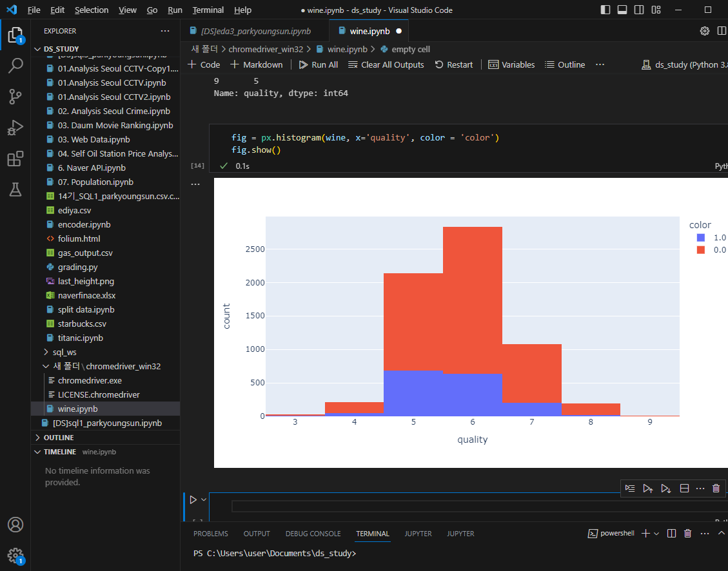
Task: Add new terminal with plus icon
Action: [645, 534]
